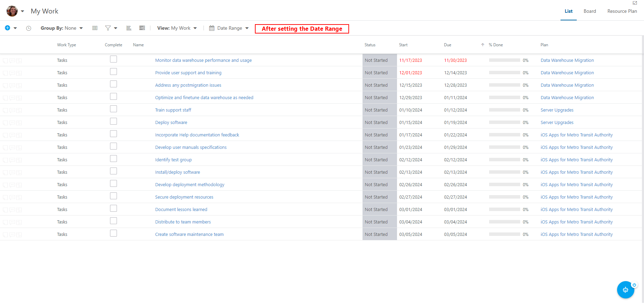Open the column chooser icon
Image resolution: width=644 pixels, height=306 pixels.
tap(95, 28)
